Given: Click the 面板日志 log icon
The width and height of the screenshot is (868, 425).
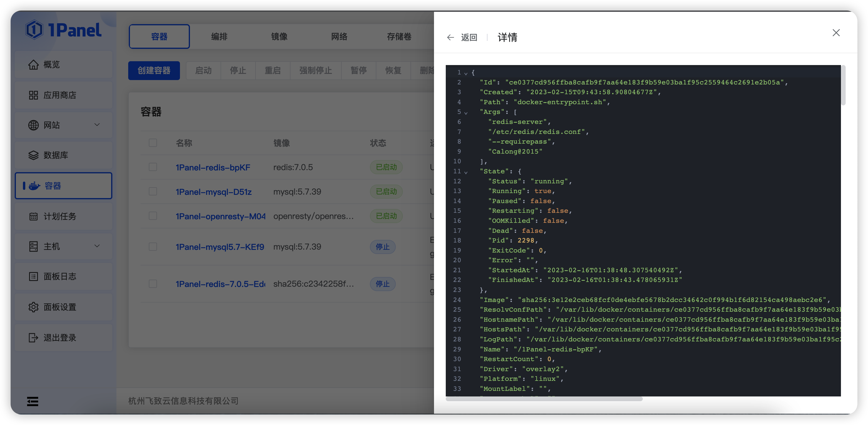Looking at the screenshot, I should 33,277.
